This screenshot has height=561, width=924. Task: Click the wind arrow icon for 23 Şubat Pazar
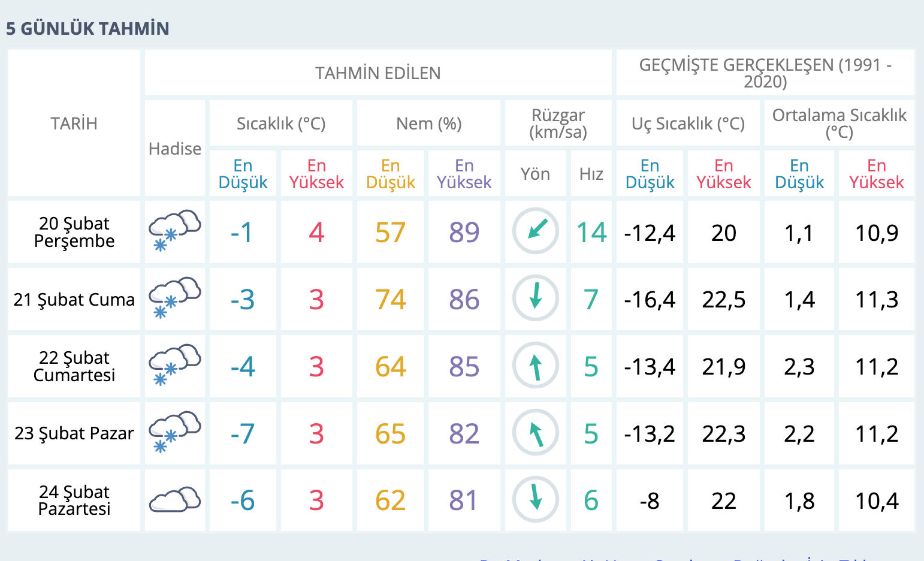(535, 432)
